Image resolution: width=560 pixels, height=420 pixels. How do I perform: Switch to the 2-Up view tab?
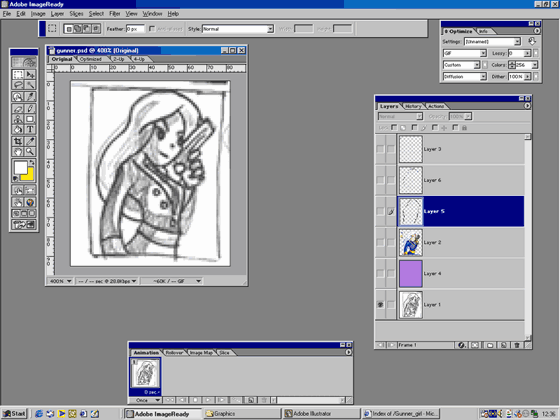pyautogui.click(x=119, y=59)
